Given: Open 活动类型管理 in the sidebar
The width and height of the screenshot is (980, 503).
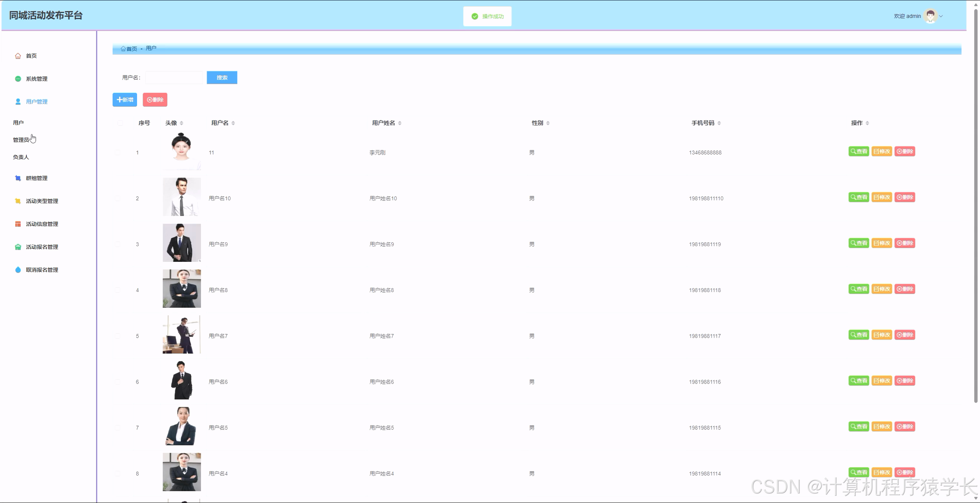Looking at the screenshot, I should click(x=42, y=201).
